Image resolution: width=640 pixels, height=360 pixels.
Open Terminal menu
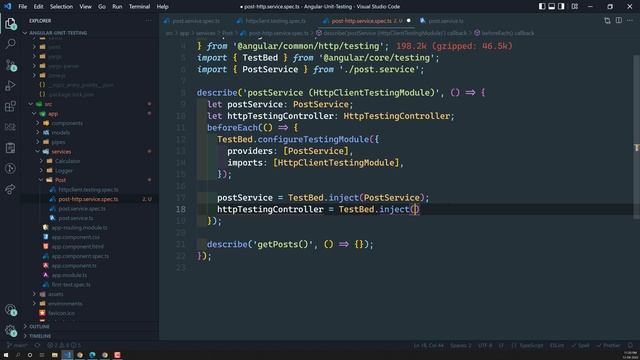[x=139, y=7]
